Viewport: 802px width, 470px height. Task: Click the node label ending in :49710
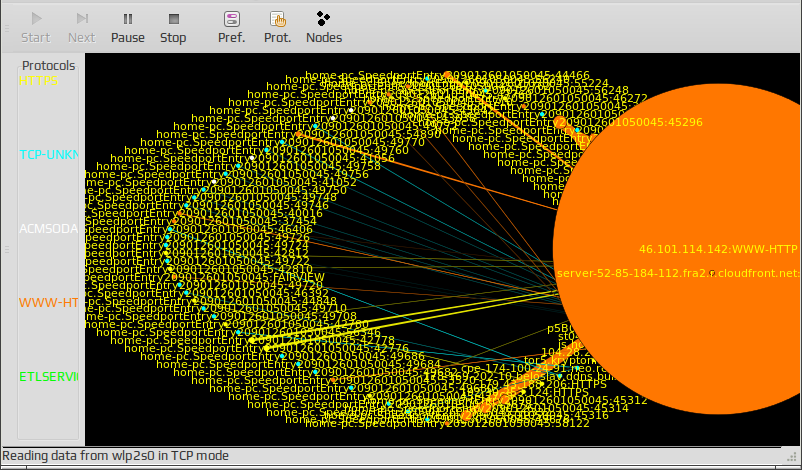point(216,309)
